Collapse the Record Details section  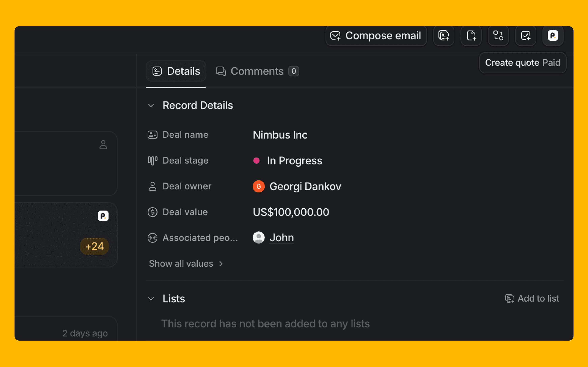pyautogui.click(x=151, y=105)
